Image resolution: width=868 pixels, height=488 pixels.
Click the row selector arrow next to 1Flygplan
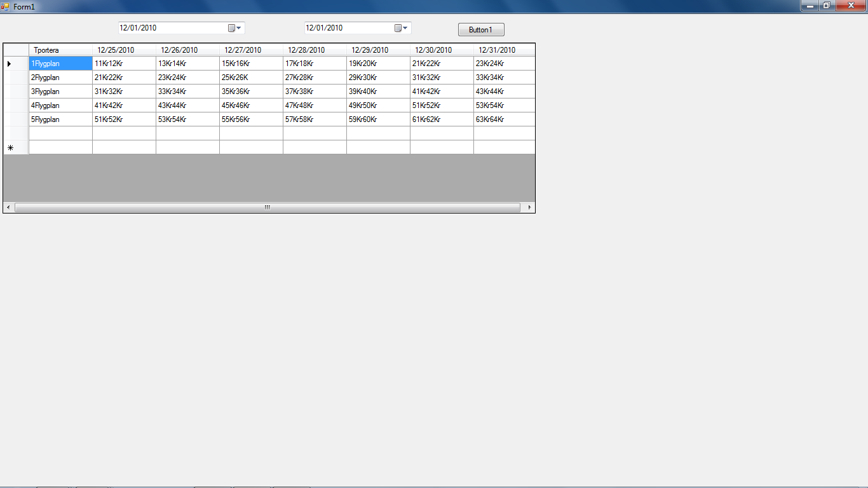(x=10, y=63)
